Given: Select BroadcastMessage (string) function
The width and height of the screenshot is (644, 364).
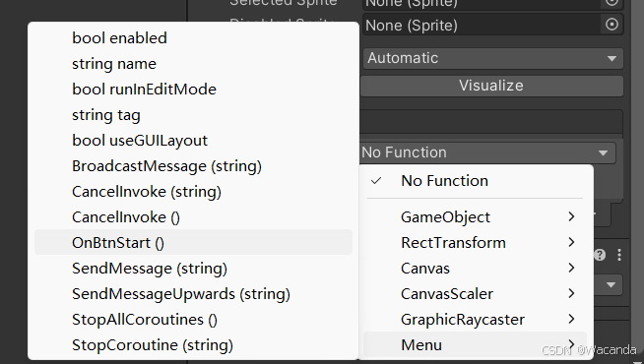Looking at the screenshot, I should (x=193, y=166).
